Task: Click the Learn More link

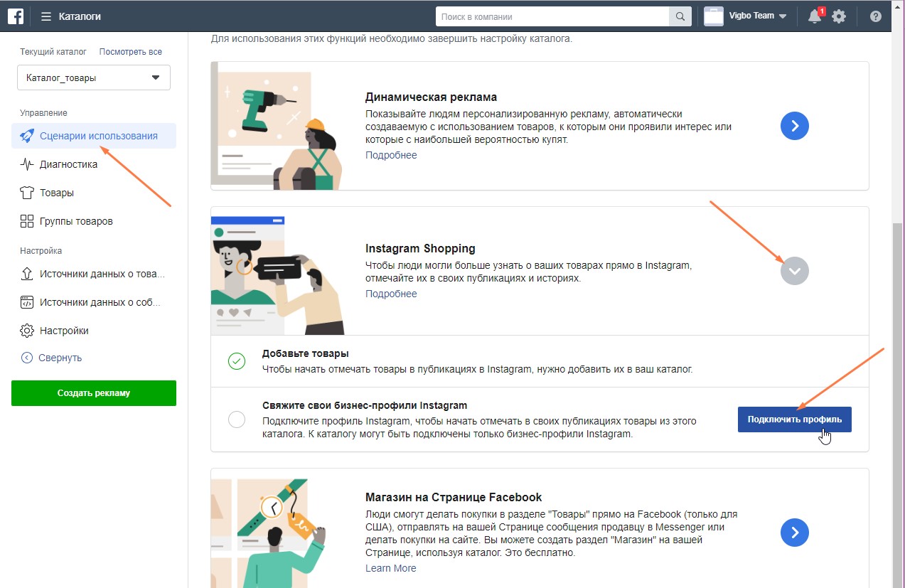Action: 391,568
